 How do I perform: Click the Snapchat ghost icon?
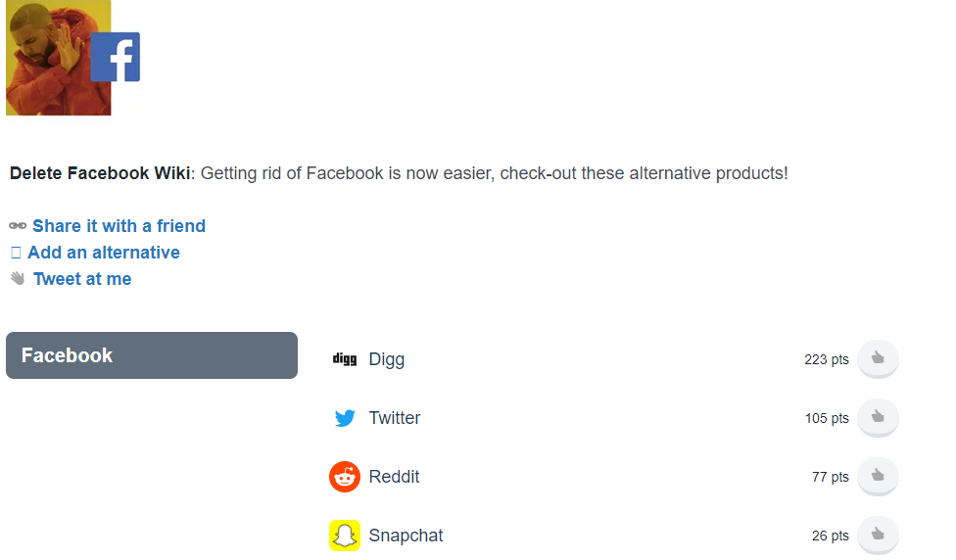tap(345, 535)
